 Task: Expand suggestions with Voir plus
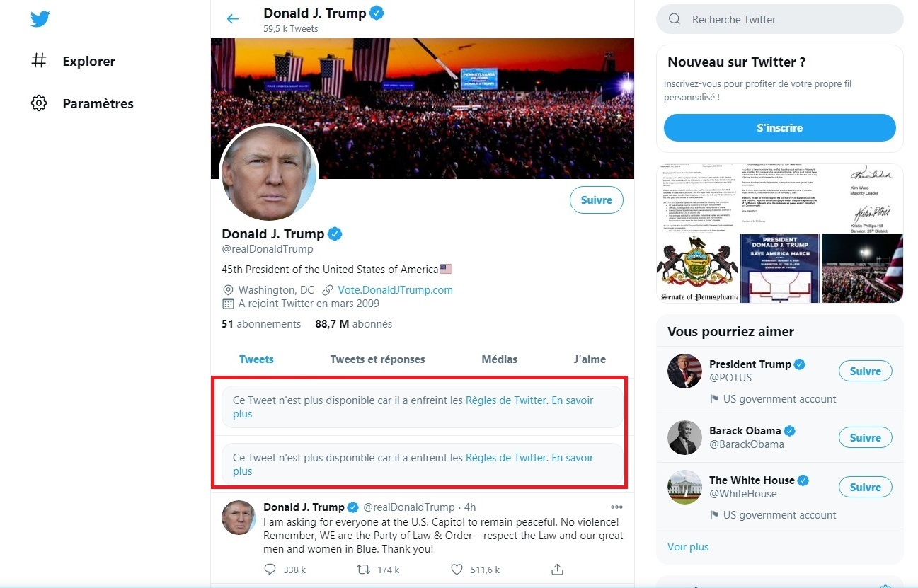[688, 546]
